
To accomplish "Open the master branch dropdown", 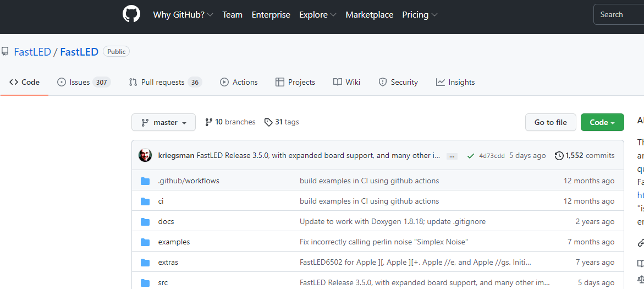I will click(x=163, y=123).
